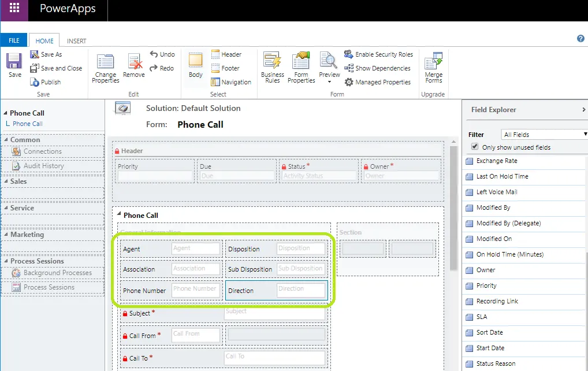Open the FILE tab
Image resolution: width=588 pixels, height=371 pixels.
[x=14, y=40]
